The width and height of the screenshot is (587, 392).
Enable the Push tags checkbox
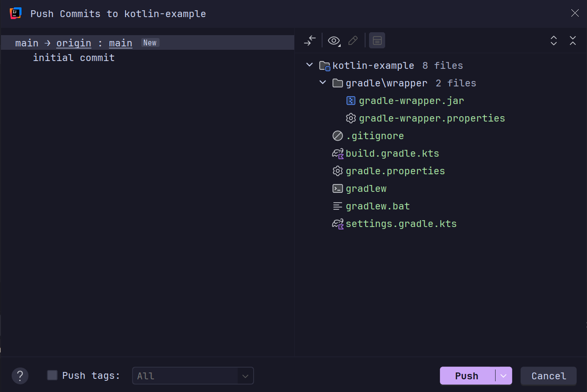tap(51, 375)
